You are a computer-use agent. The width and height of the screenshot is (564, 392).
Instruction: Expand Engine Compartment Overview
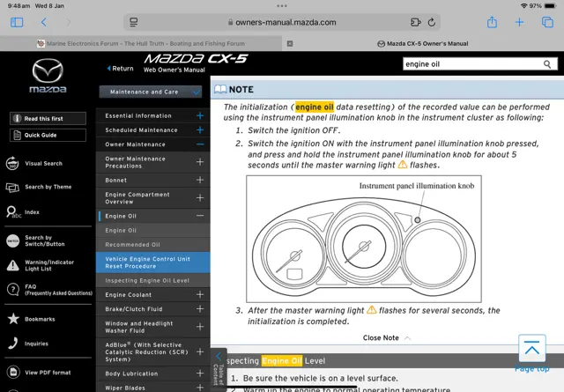click(200, 198)
